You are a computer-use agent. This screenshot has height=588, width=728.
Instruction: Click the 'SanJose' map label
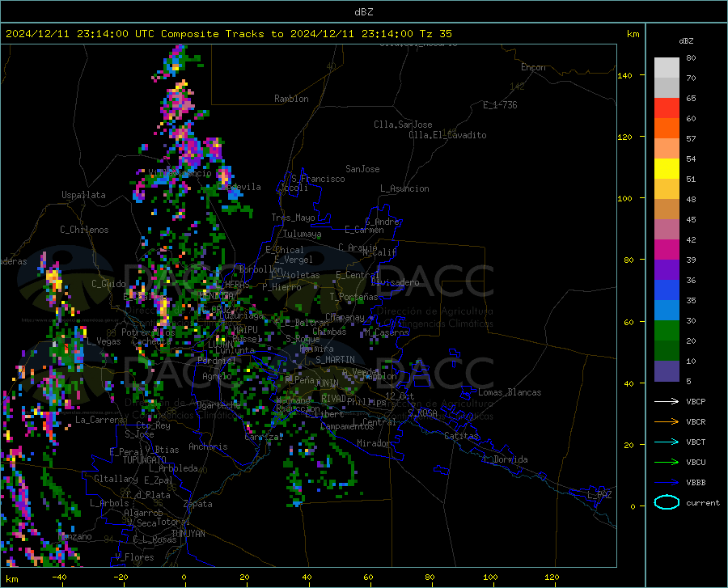[362, 169]
